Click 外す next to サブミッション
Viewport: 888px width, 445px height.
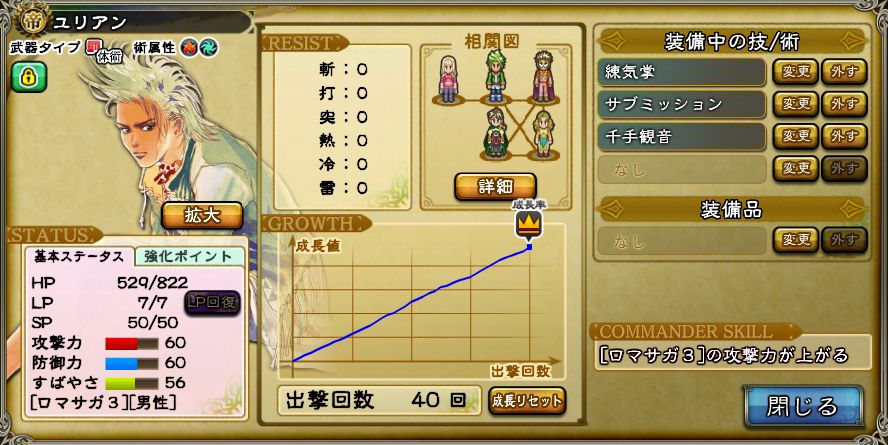point(844,104)
